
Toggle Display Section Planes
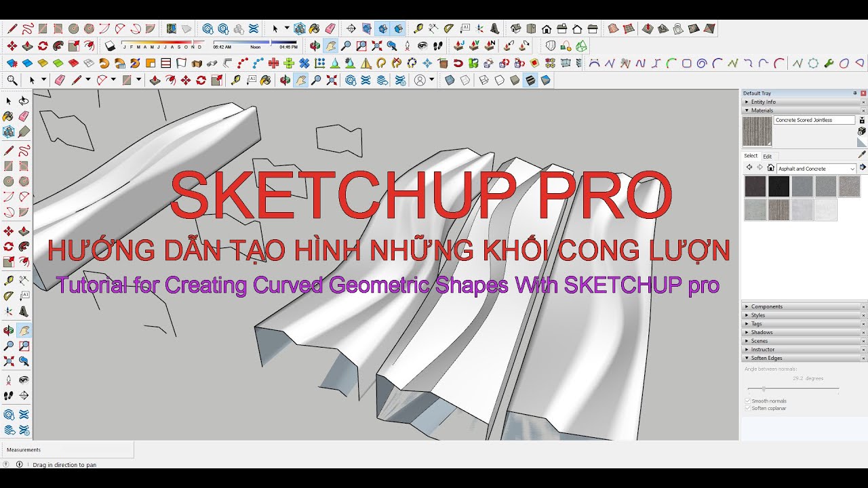pos(366,28)
